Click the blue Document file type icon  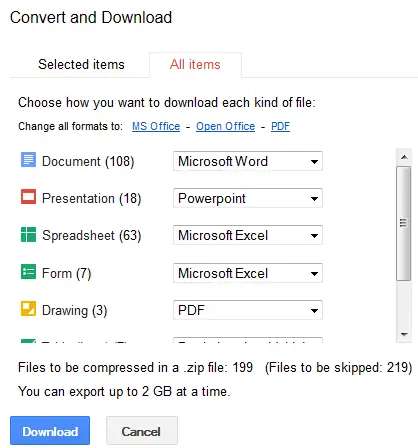coord(28,159)
